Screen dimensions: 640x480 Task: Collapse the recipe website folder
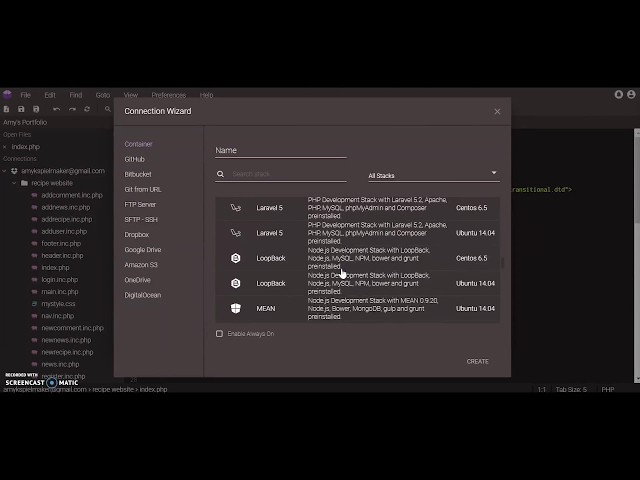tap(14, 183)
